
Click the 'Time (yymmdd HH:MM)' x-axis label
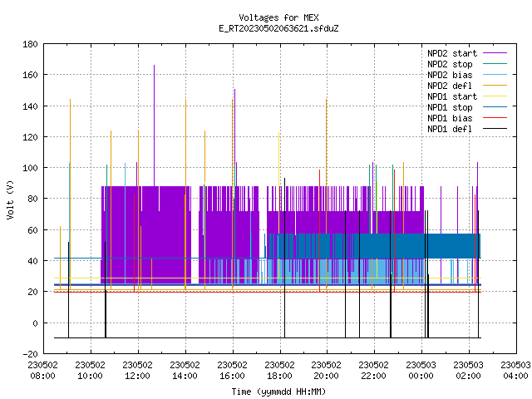pos(278,392)
